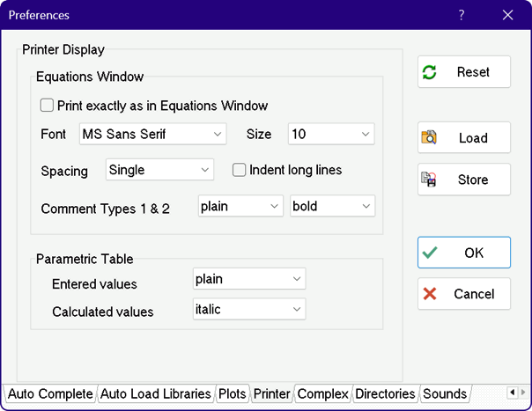Click the Store disk icon

(x=430, y=180)
